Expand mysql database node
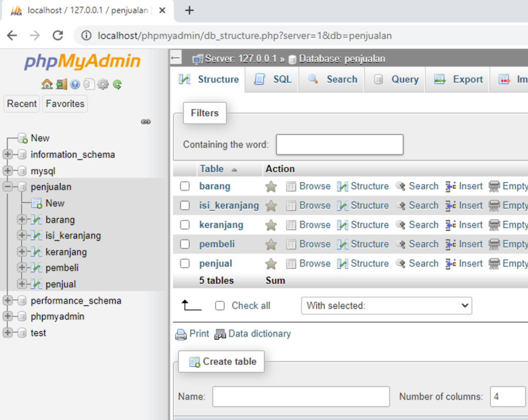Image resolution: width=528 pixels, height=420 pixels. coord(7,171)
